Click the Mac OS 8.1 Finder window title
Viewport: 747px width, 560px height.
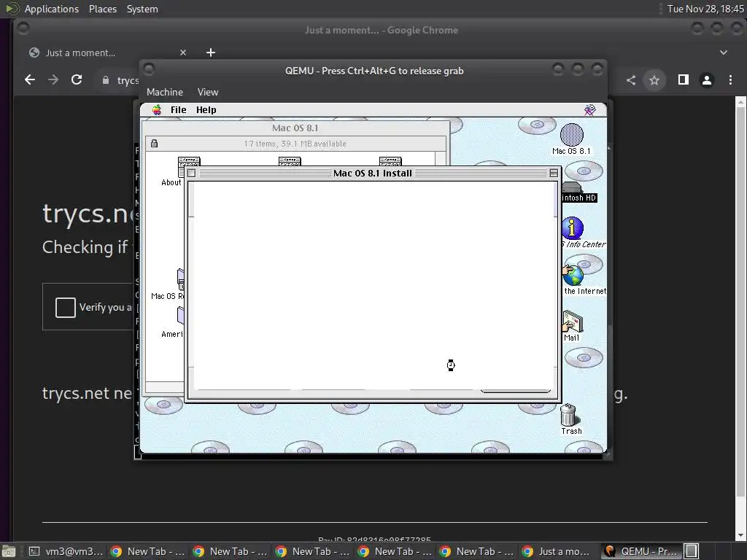coord(295,128)
